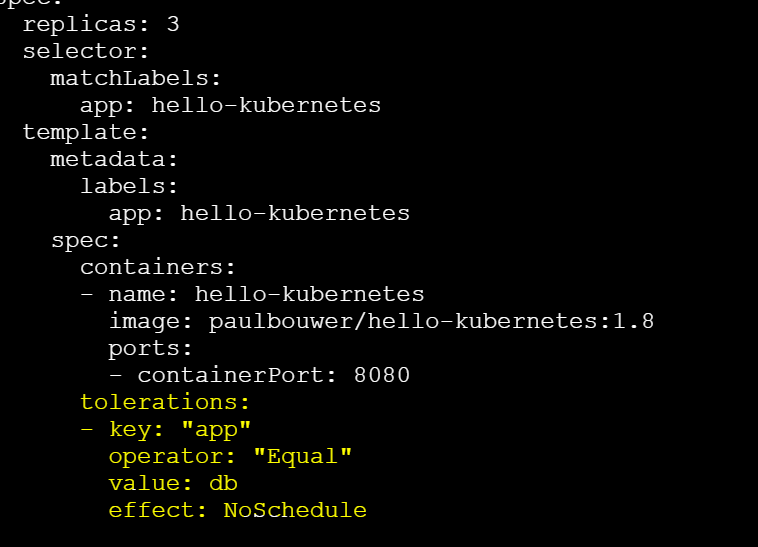Click the "Equal" operator value
The image size is (758, 547).
coord(302,456)
